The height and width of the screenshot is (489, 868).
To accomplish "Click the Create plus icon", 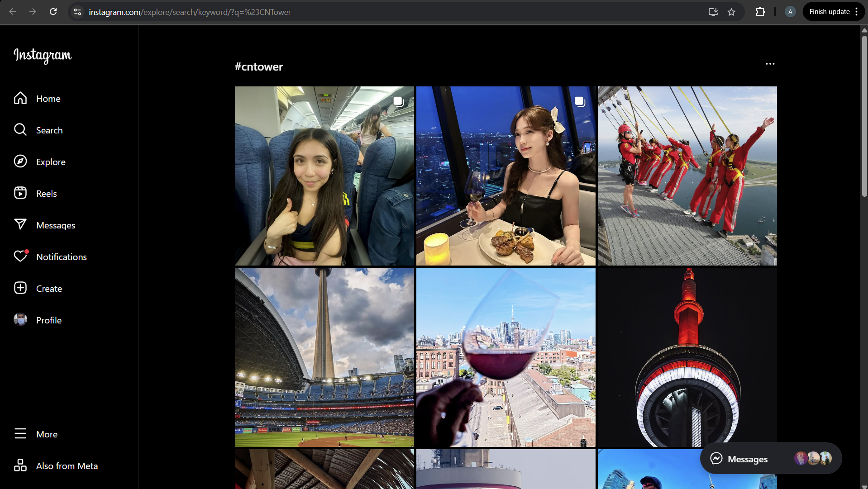I will point(20,288).
